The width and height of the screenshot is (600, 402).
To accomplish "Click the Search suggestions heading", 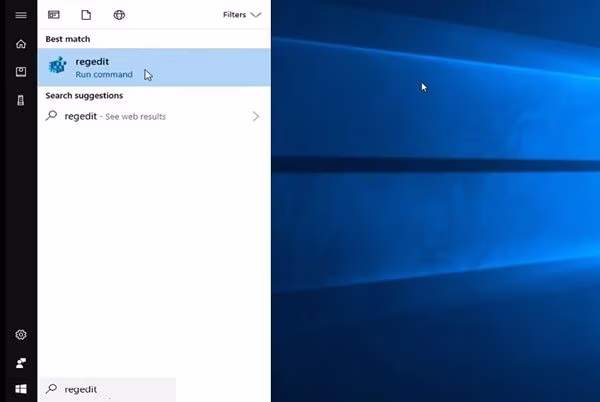I will [84, 96].
